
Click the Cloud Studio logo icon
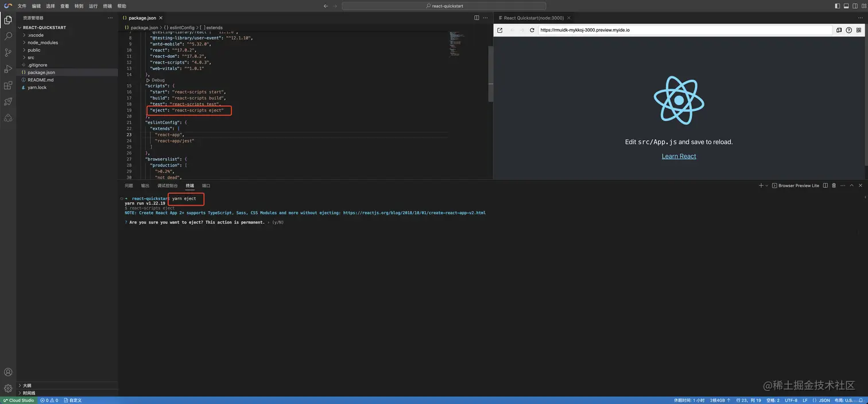pyautogui.click(x=7, y=6)
